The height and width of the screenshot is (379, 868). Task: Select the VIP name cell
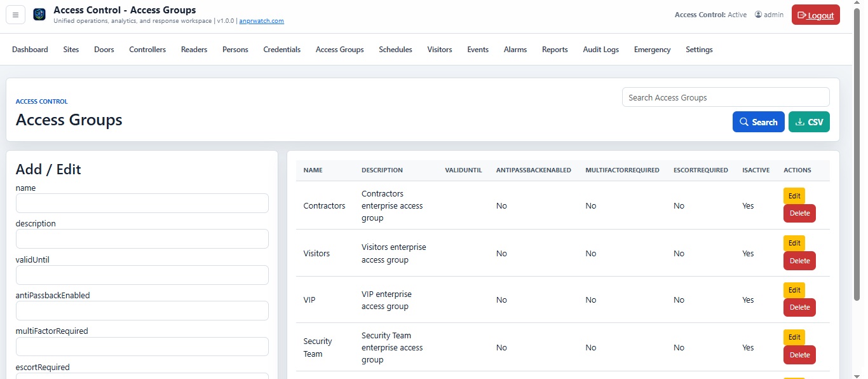pyautogui.click(x=310, y=300)
